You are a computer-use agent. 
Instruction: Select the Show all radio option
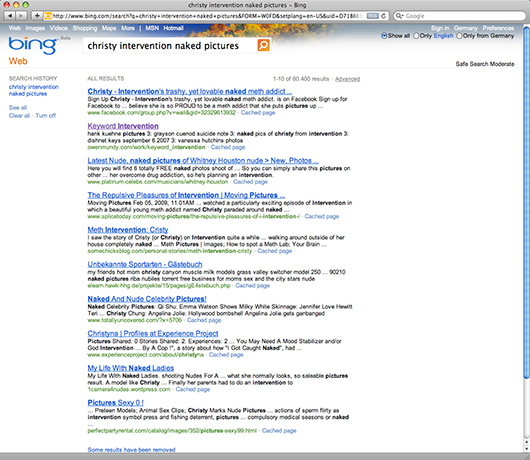384,35
